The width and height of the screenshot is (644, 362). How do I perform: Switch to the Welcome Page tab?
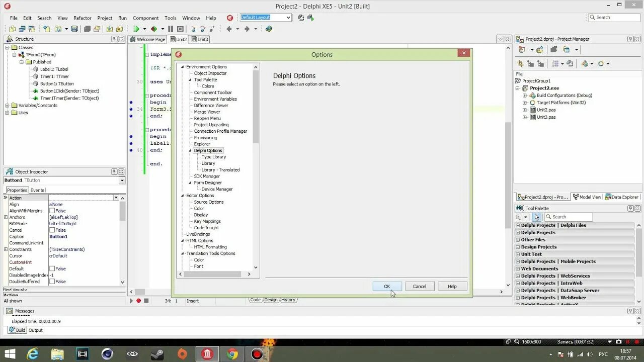pos(148,39)
